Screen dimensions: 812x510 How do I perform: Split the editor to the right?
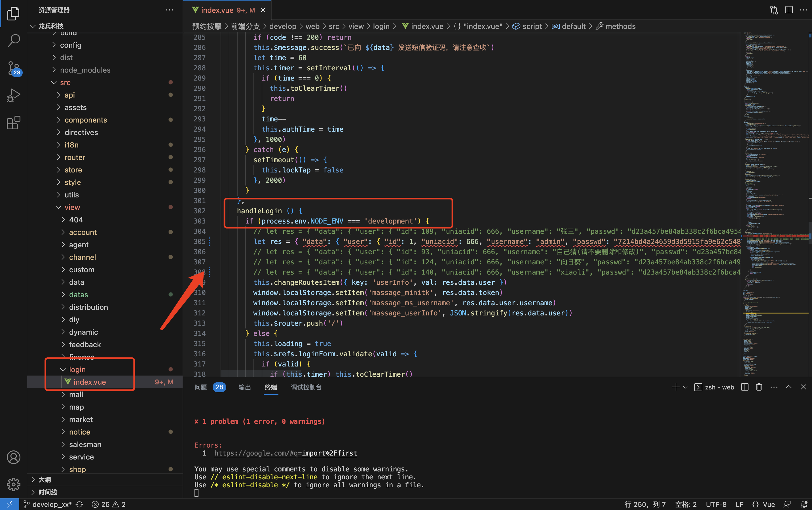click(789, 10)
